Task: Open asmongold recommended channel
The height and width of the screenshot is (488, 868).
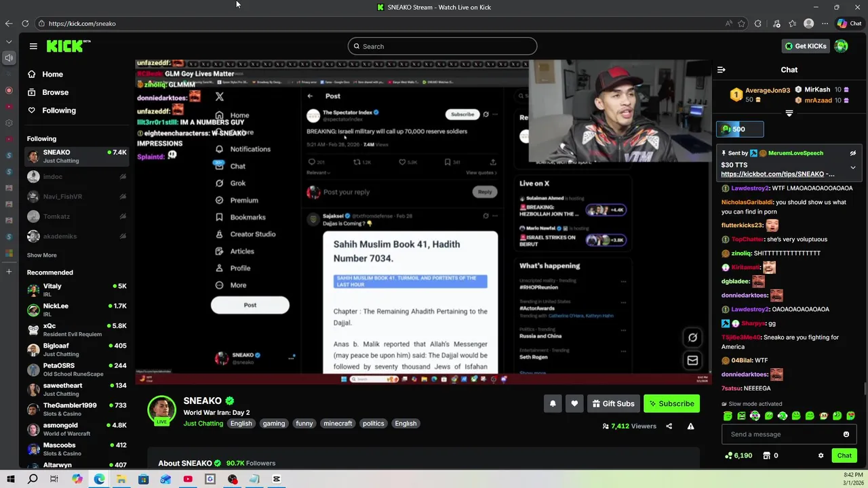Action: [77, 430]
